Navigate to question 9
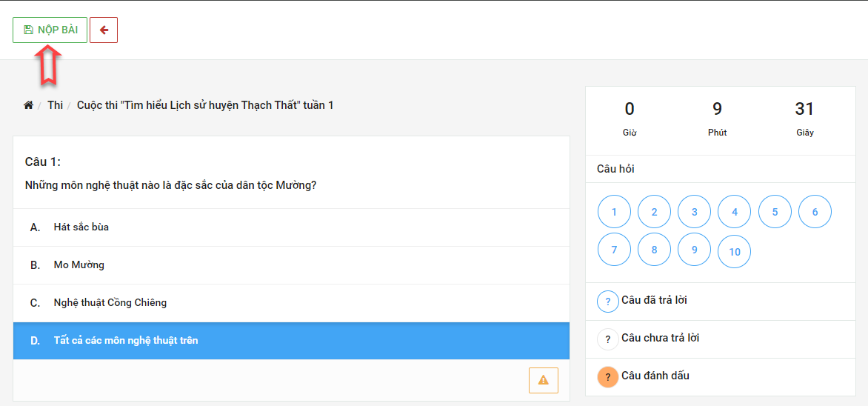The width and height of the screenshot is (868, 406). pos(694,250)
